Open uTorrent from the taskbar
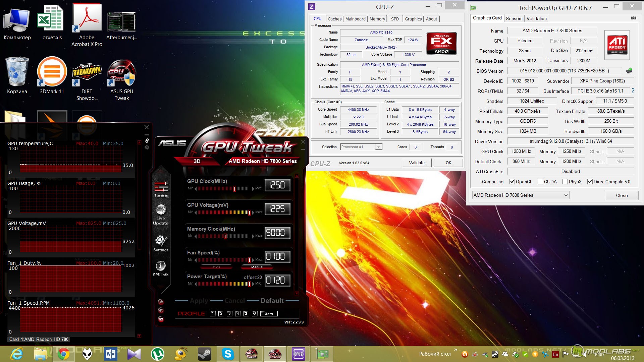 tap(157, 354)
